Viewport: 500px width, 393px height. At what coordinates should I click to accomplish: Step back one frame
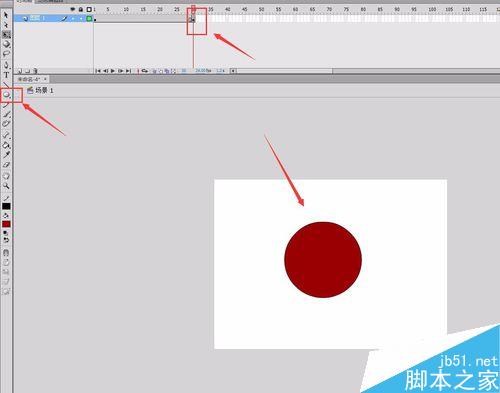click(105, 71)
